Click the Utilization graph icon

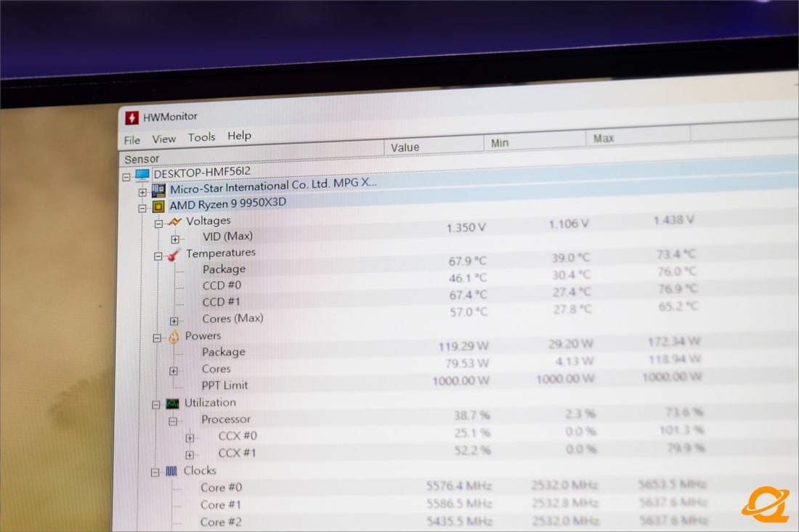point(173,404)
